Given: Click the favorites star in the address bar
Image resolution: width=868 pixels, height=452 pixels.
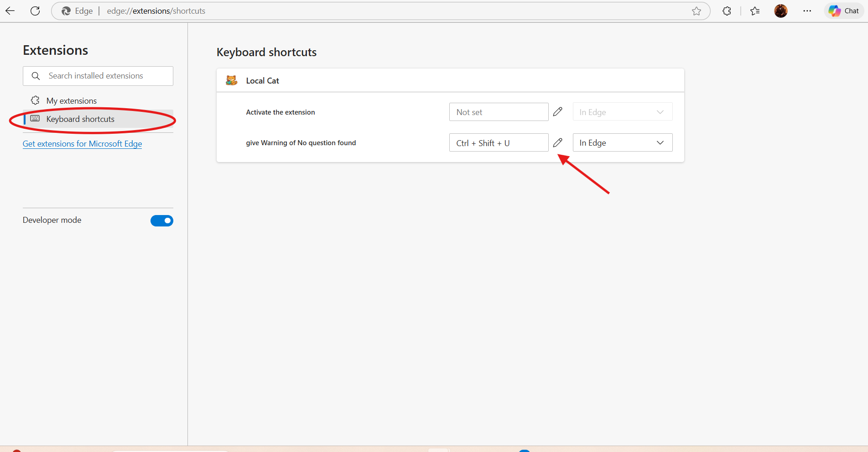Looking at the screenshot, I should pos(696,11).
